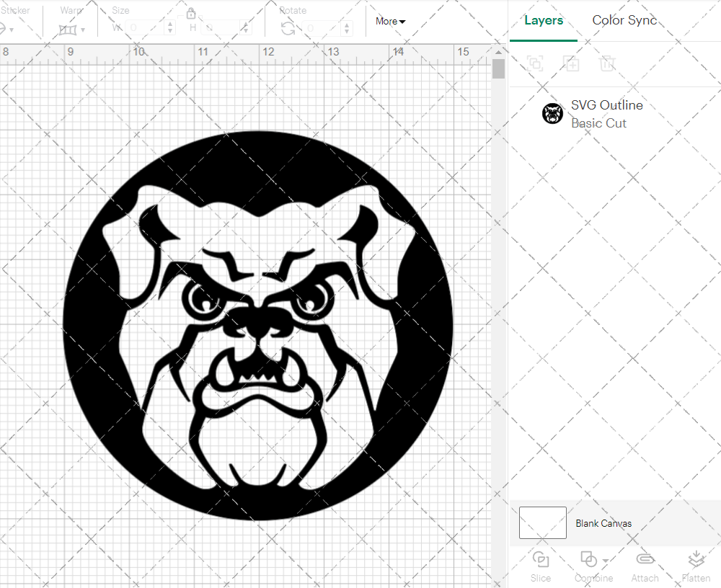Click the Blank Canvas color swatch
The image size is (721, 588).
542,523
